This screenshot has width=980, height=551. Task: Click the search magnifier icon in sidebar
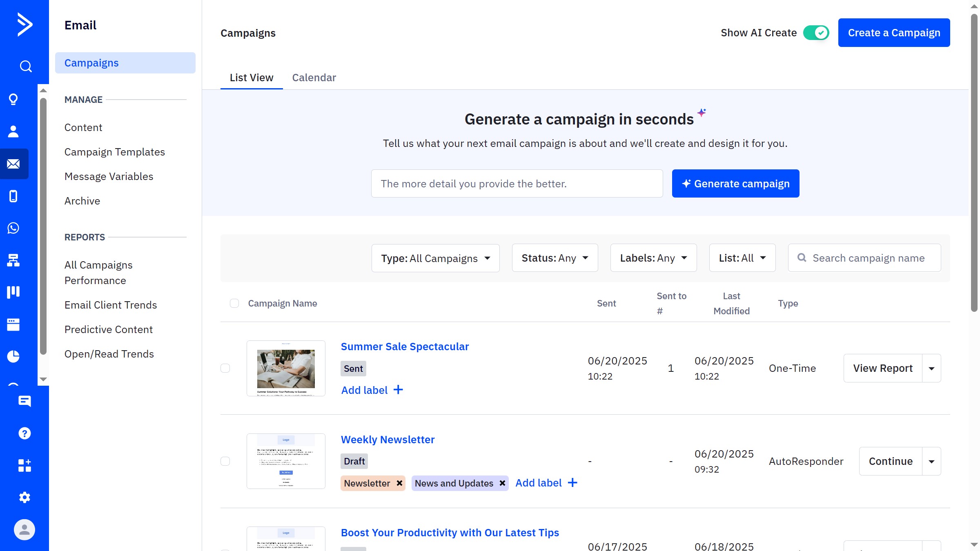25,66
